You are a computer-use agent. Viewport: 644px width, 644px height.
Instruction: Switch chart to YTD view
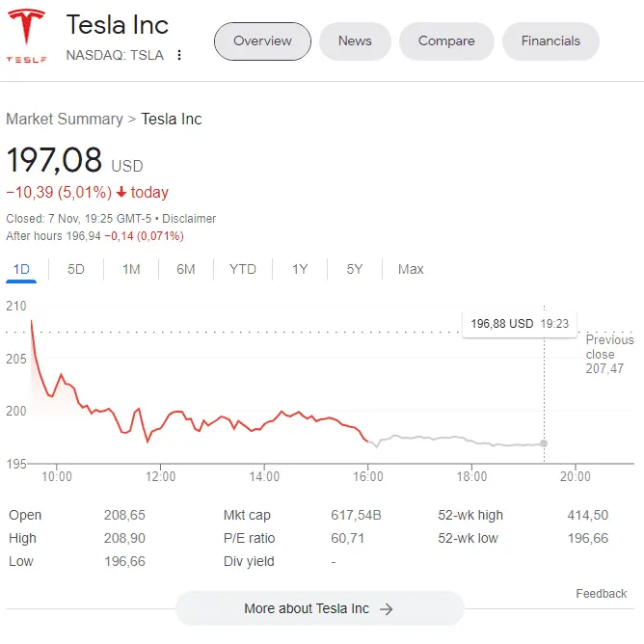pyautogui.click(x=243, y=269)
